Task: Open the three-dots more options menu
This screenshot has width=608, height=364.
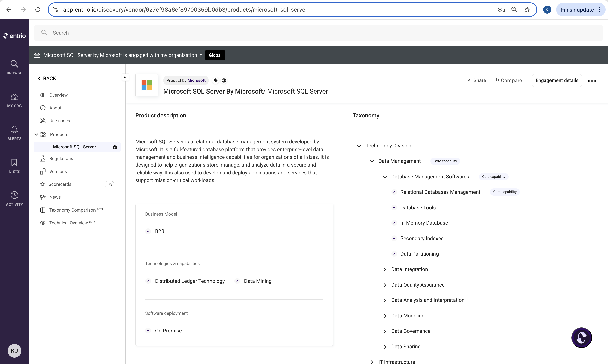Action: 592,81
